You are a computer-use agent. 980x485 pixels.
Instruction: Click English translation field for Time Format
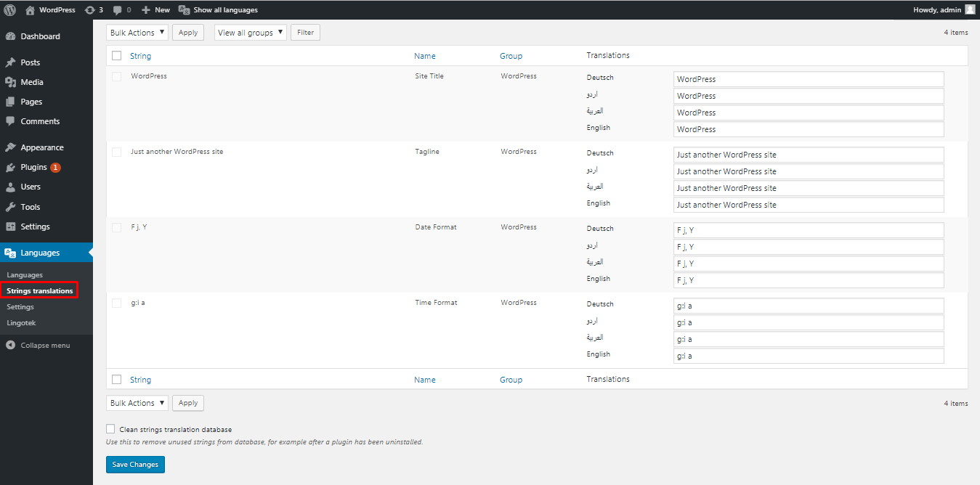coord(809,356)
